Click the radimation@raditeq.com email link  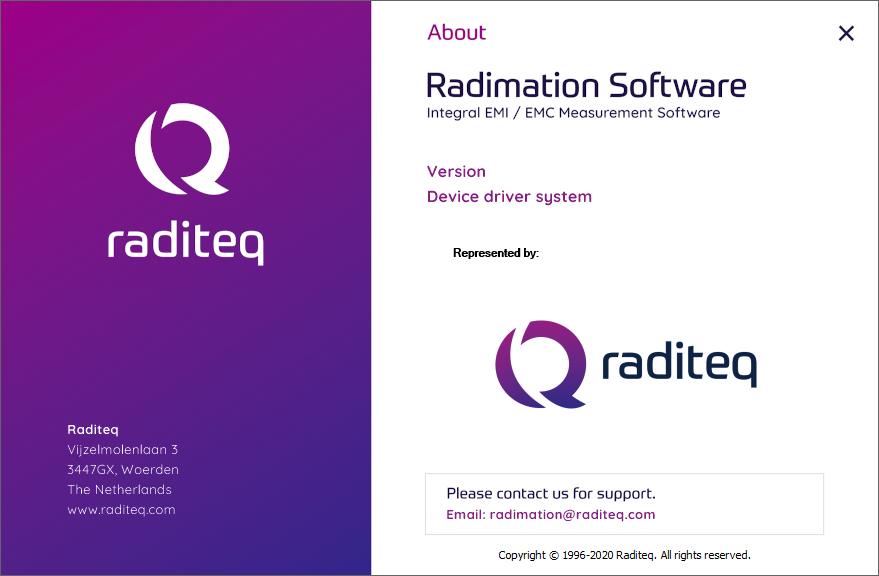(x=572, y=515)
